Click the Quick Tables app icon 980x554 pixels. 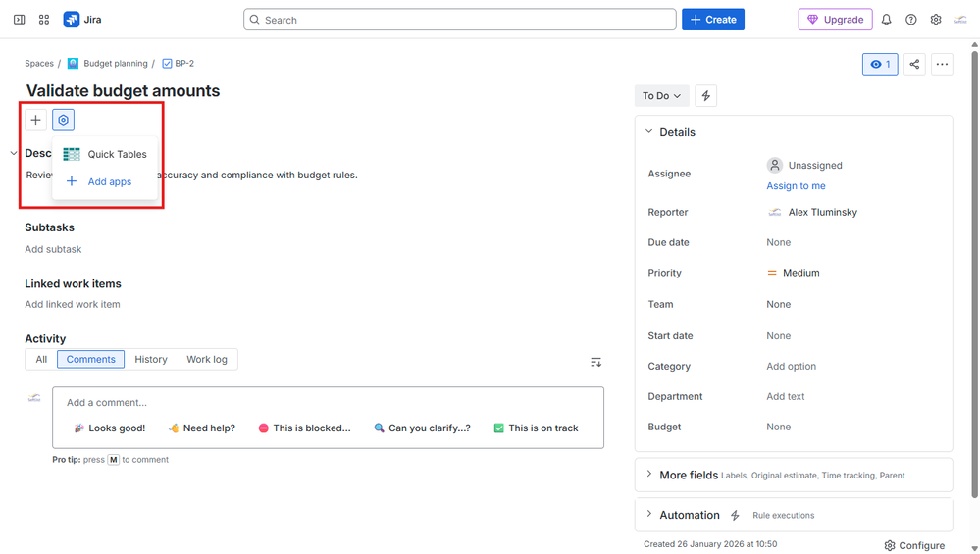tap(72, 154)
